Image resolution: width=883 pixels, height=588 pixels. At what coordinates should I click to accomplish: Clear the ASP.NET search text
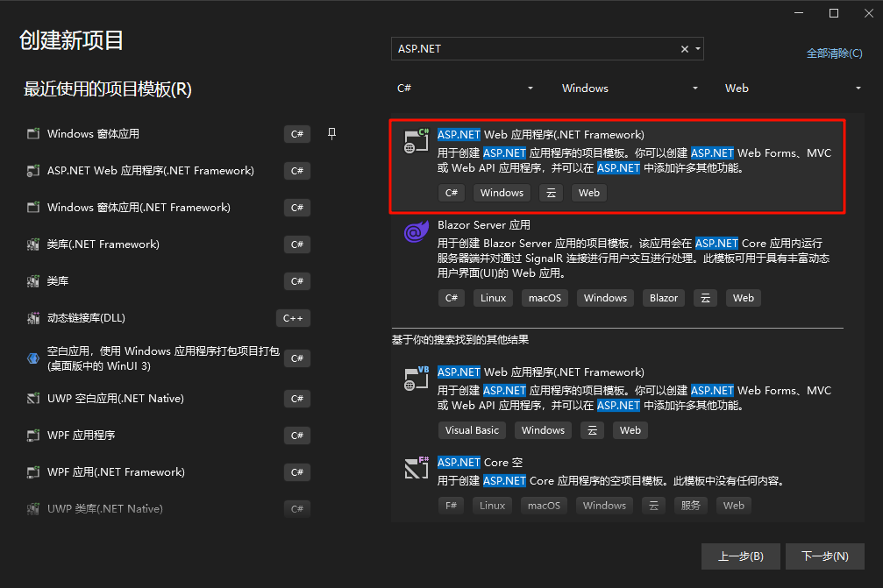point(684,49)
